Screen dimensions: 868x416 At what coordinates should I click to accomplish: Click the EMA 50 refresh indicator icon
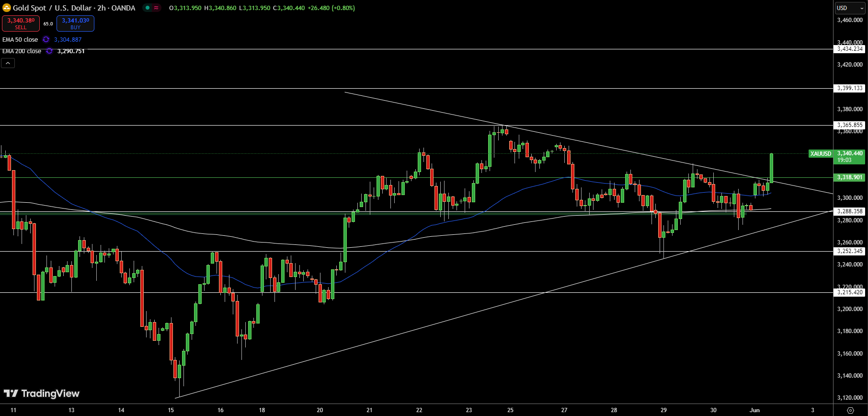(x=46, y=40)
